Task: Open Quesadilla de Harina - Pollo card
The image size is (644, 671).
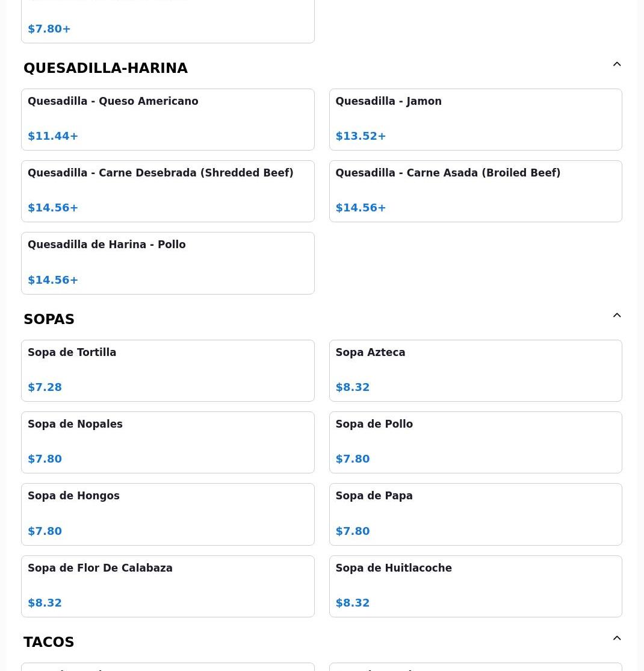Action: coord(168,263)
